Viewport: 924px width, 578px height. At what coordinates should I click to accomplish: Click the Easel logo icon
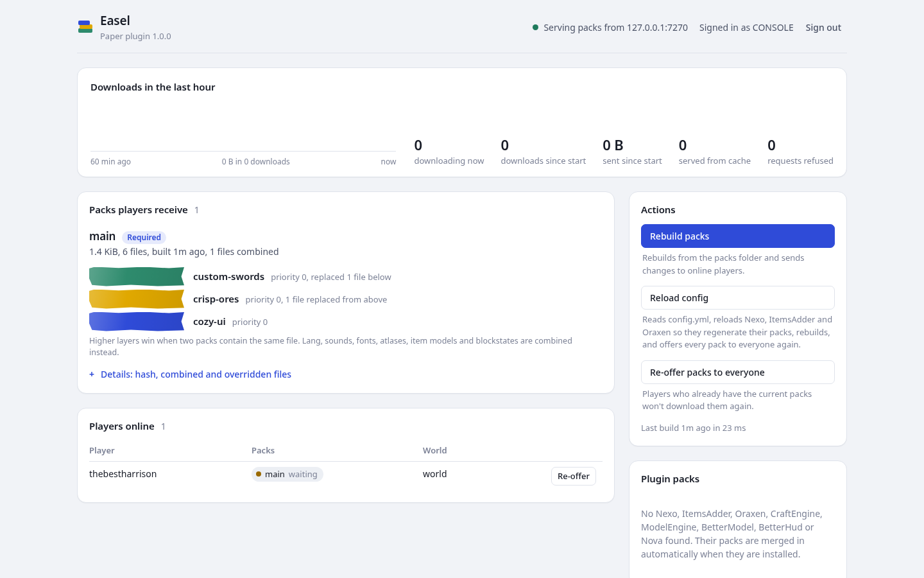(85, 26)
